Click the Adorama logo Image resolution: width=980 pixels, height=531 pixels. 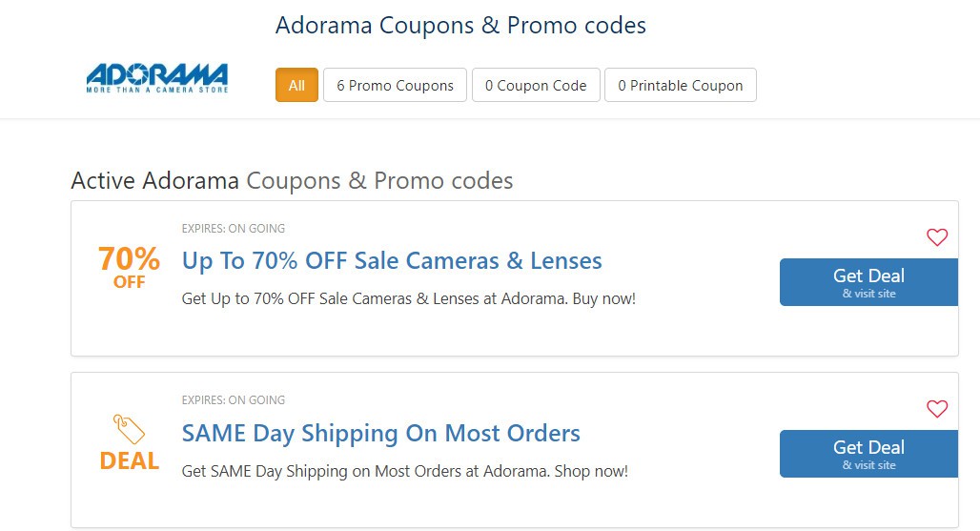click(x=156, y=77)
